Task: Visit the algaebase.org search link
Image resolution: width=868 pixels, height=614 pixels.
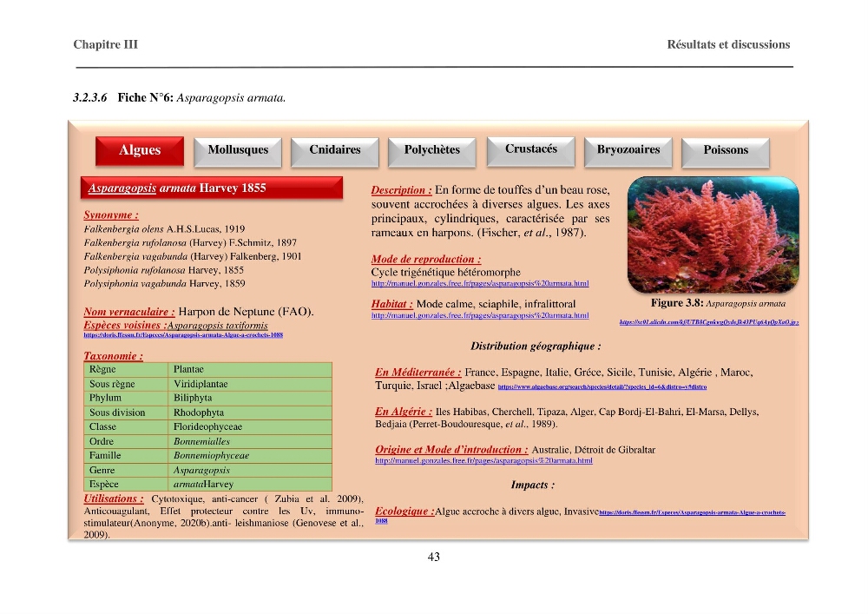Action: point(602,387)
